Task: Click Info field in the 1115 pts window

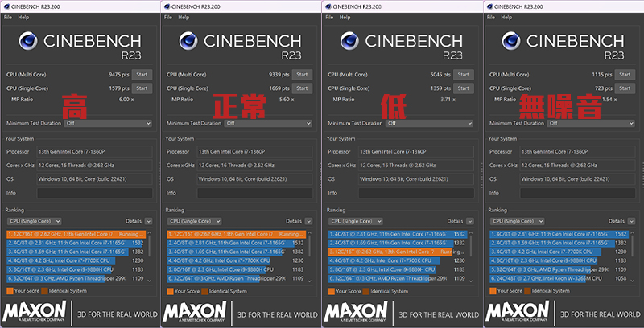Action: click(x=578, y=193)
